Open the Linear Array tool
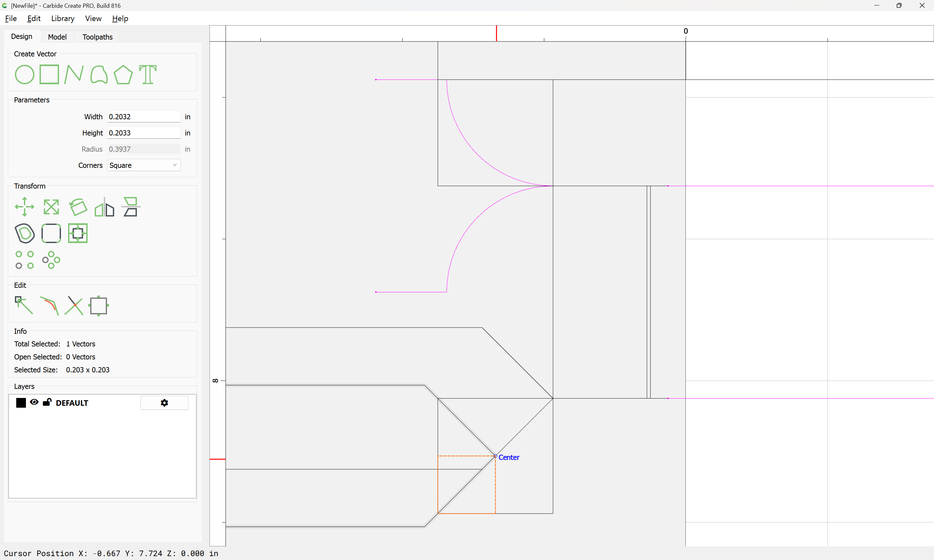 25,260
